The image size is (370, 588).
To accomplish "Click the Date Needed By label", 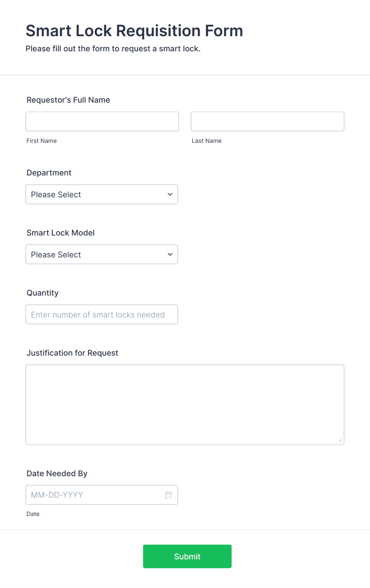I will coord(57,473).
